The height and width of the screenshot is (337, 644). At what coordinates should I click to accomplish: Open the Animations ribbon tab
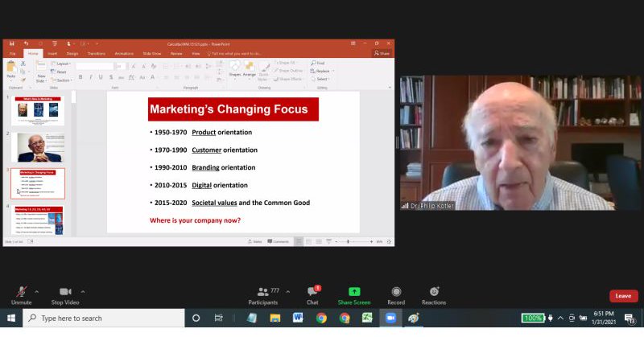(x=124, y=53)
